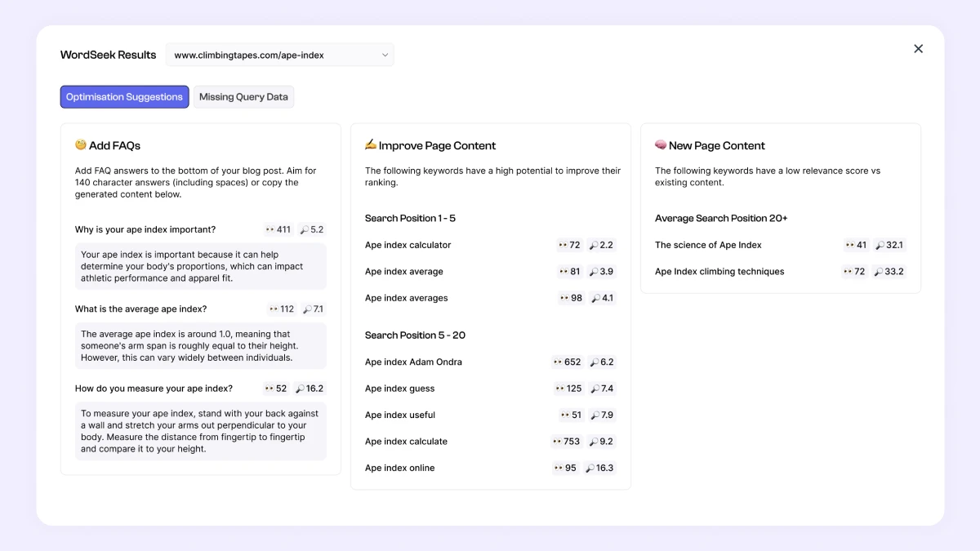Image resolution: width=980 pixels, height=551 pixels.
Task: Select the Optimisation Suggestions tab
Action: coord(124,97)
